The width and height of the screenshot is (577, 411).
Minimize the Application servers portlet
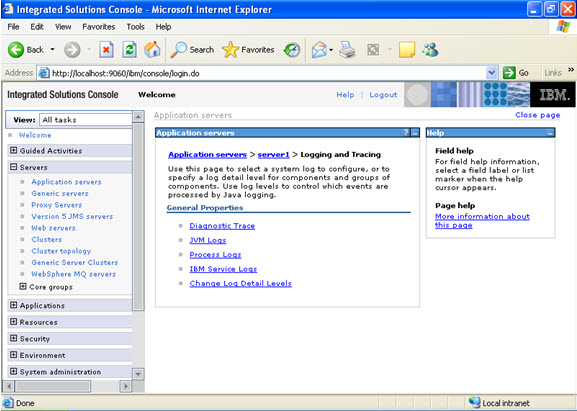pos(415,133)
